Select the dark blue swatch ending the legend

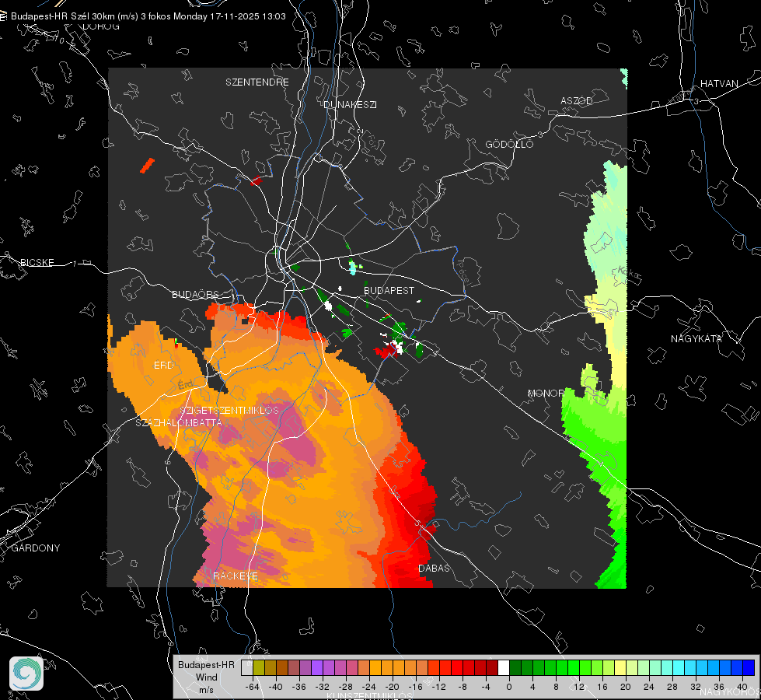coord(749,667)
